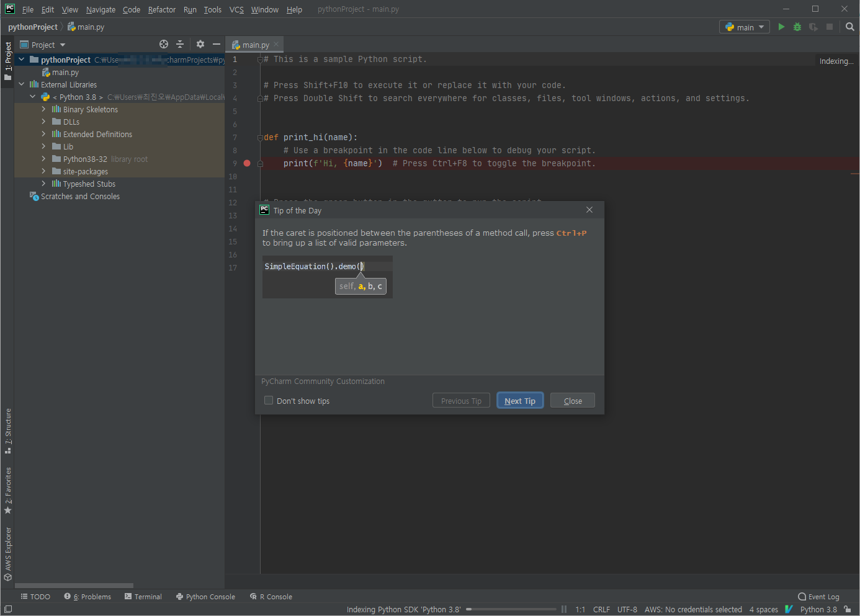This screenshot has height=616, width=860.
Task: Click the Python 3.8 interpreter status entry
Action: [818, 609]
